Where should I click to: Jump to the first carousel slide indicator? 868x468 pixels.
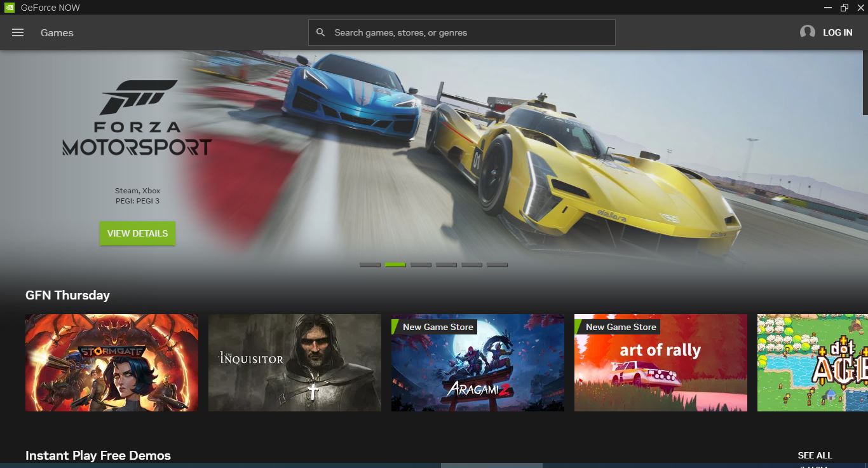(x=370, y=265)
